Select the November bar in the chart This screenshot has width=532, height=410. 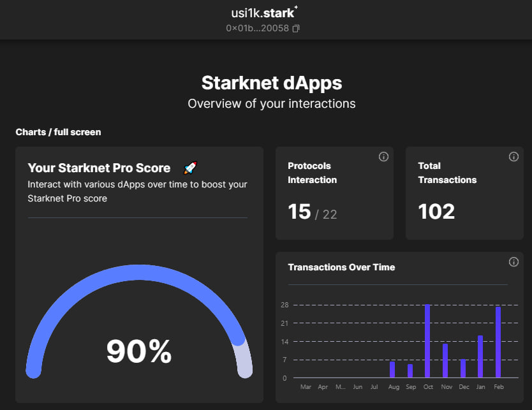click(x=445, y=360)
